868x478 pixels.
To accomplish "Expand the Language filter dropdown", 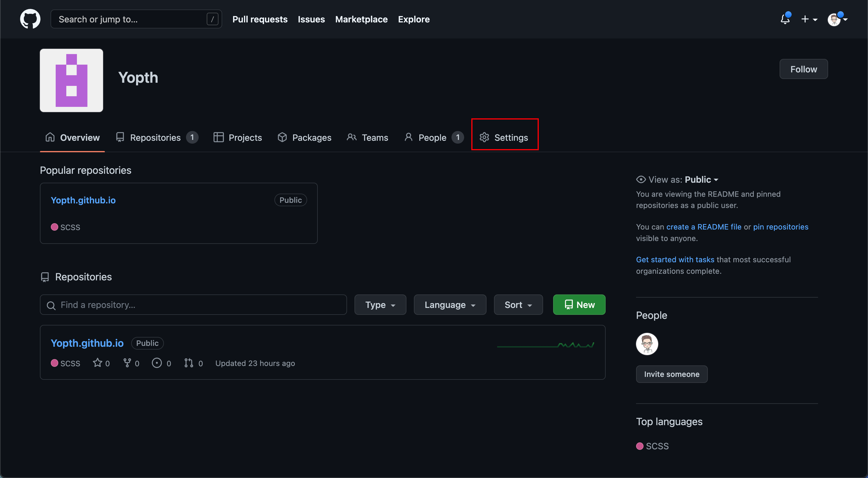I will click(450, 304).
